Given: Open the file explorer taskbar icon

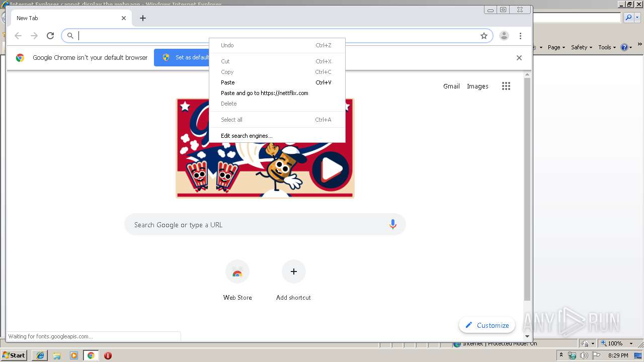Looking at the screenshot, I should point(57,355).
